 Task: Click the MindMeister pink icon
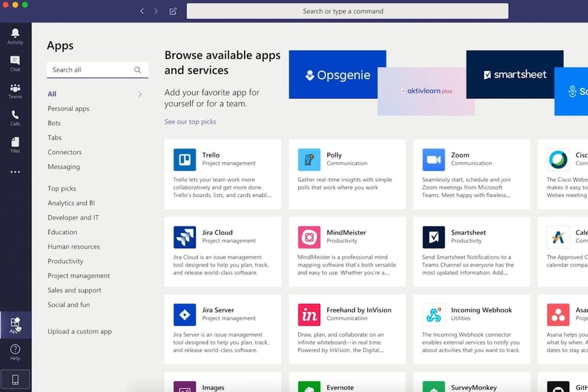[x=309, y=237]
